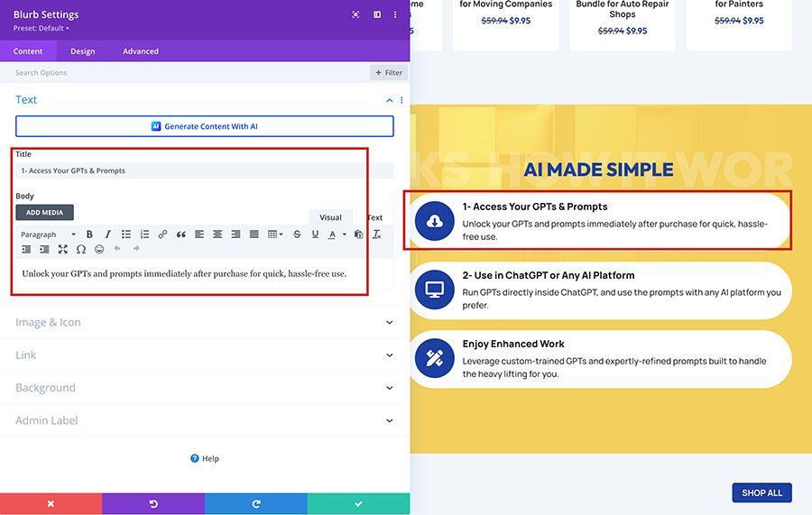This screenshot has height=515, width=812.
Task: Switch to the Design tab
Action: pos(83,51)
